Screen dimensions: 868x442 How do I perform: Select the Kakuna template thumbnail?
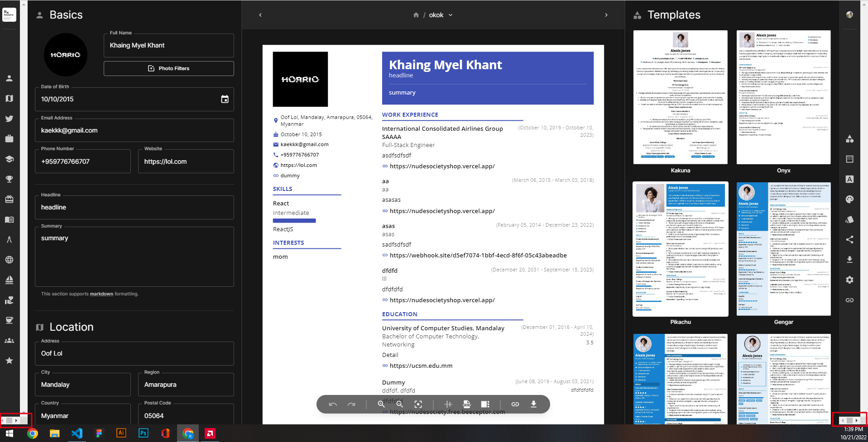[681, 97]
